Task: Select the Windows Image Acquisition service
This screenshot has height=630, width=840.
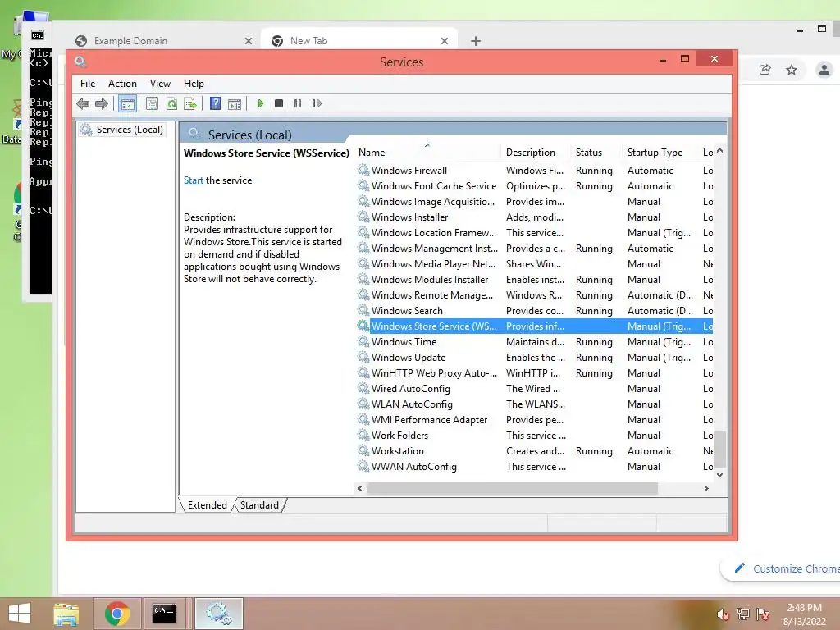Action: [x=535, y=202]
